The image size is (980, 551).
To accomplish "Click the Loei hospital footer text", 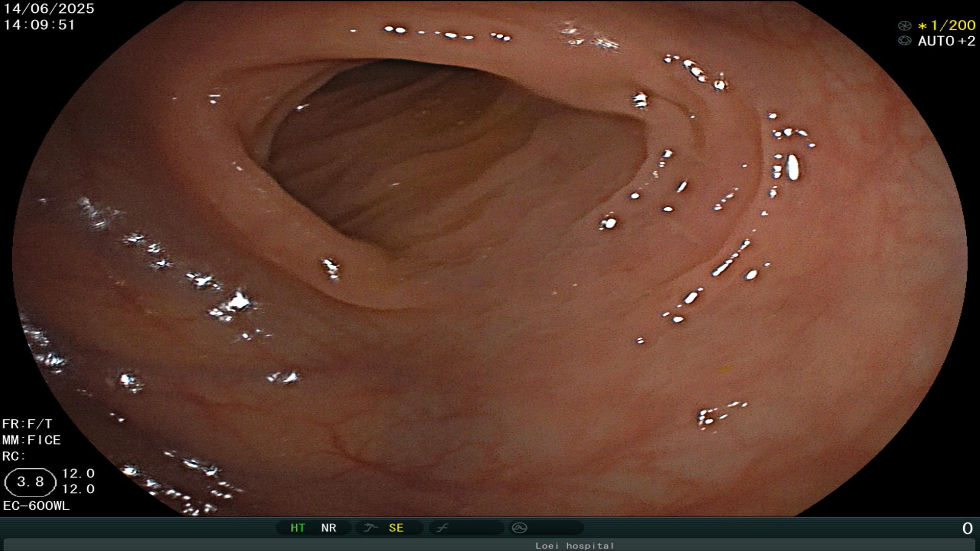I will (575, 546).
